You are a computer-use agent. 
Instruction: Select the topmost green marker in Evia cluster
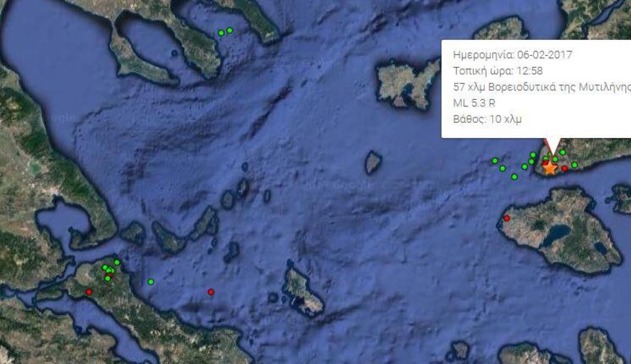(117, 262)
